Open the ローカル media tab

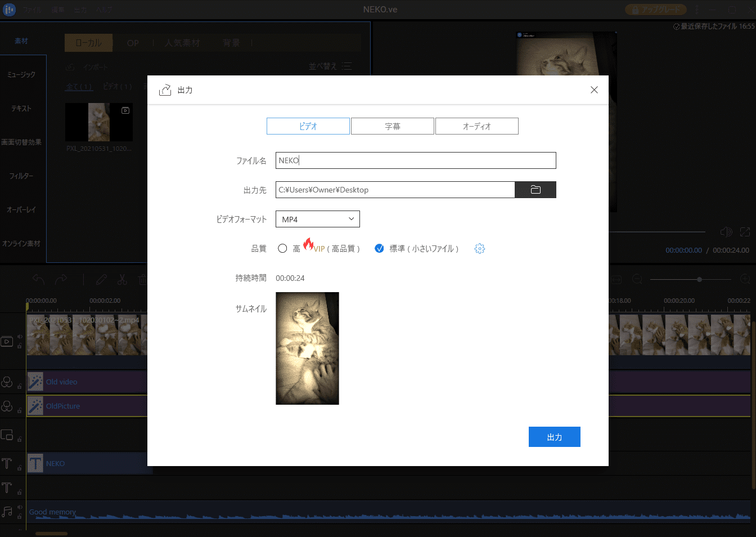89,43
